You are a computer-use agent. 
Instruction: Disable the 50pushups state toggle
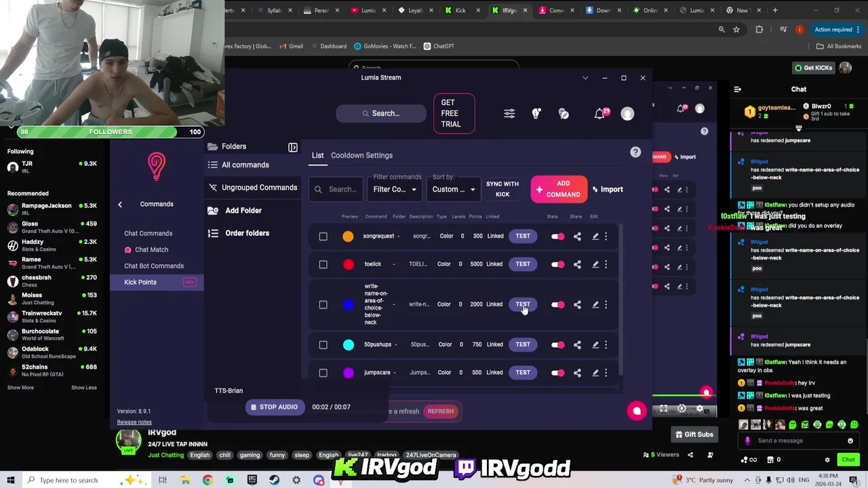pos(557,345)
